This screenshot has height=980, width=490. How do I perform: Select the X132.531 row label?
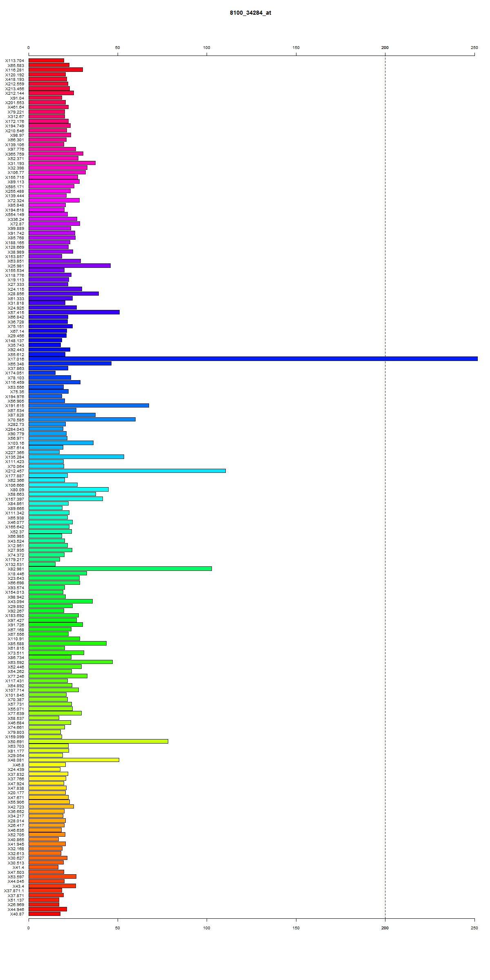[15, 565]
